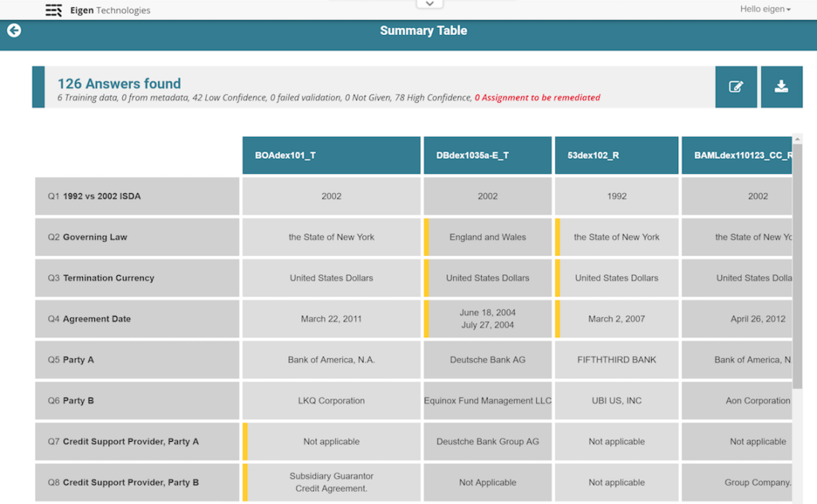
Task: Click Q8 Credit Support Provider, Party B label
Action: pos(137,482)
